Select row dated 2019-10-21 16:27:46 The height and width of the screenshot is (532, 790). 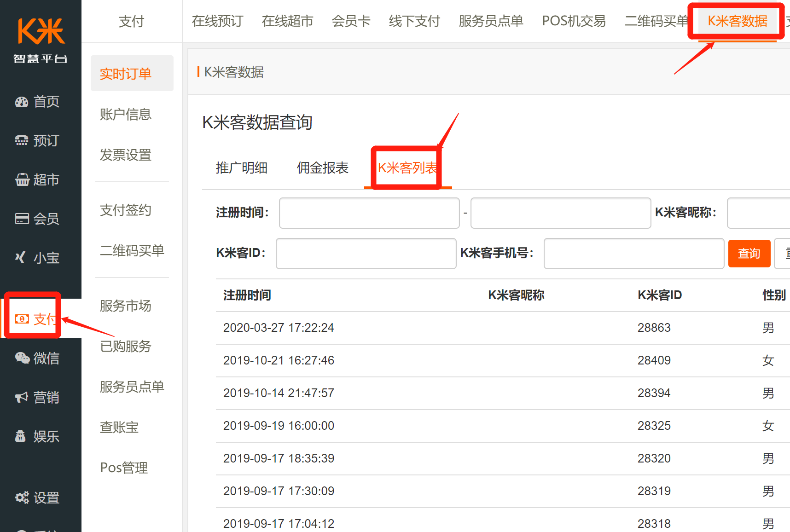[503, 360]
